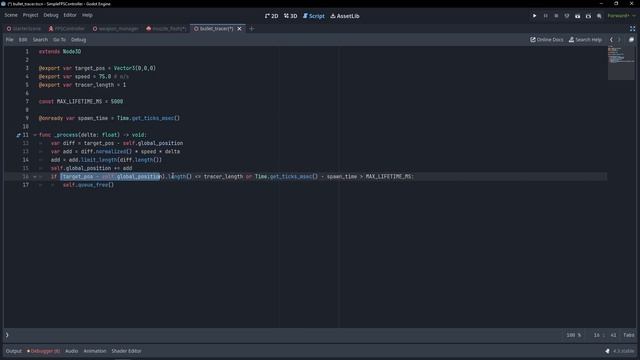This screenshot has height=360, width=640.
Task: Open the Animation bottom panel
Action: 95,351
